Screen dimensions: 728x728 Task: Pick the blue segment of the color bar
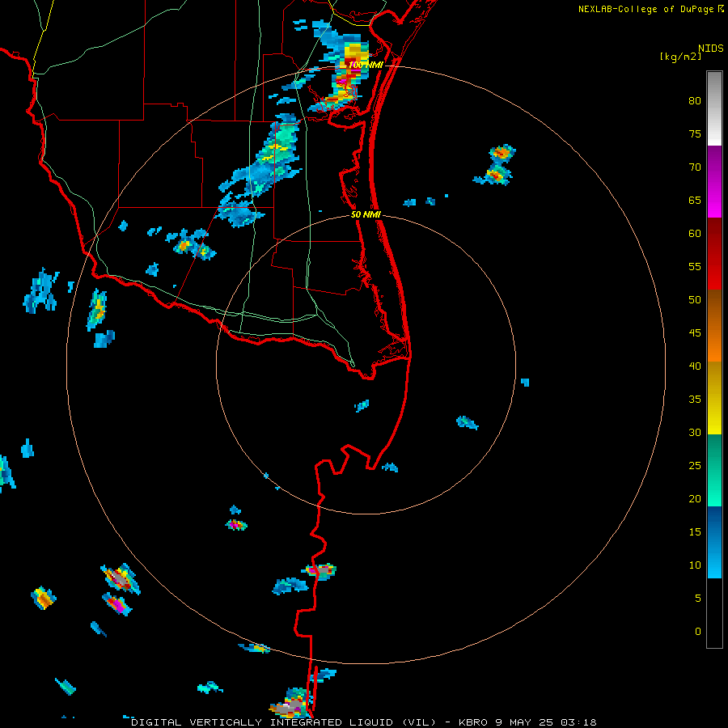[714, 542]
